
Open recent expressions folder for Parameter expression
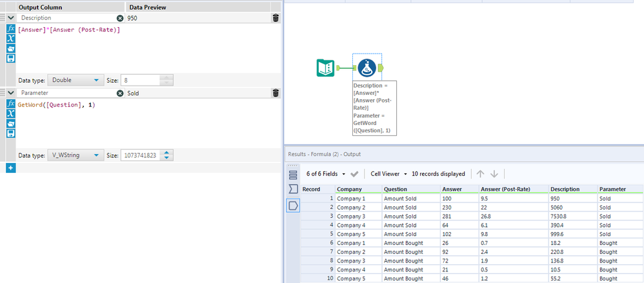tap(11, 124)
